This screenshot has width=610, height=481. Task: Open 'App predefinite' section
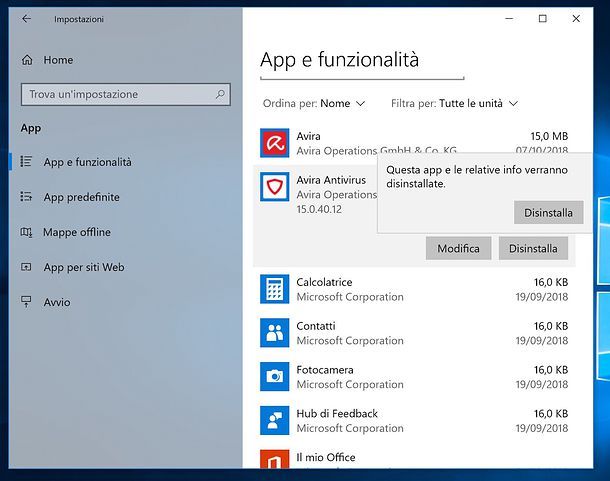click(x=81, y=197)
